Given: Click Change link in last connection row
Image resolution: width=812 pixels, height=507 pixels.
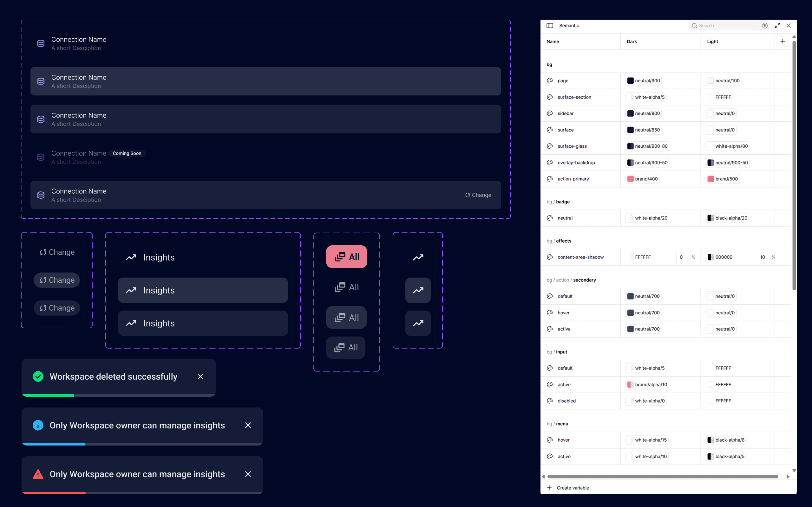Looking at the screenshot, I should click(478, 195).
